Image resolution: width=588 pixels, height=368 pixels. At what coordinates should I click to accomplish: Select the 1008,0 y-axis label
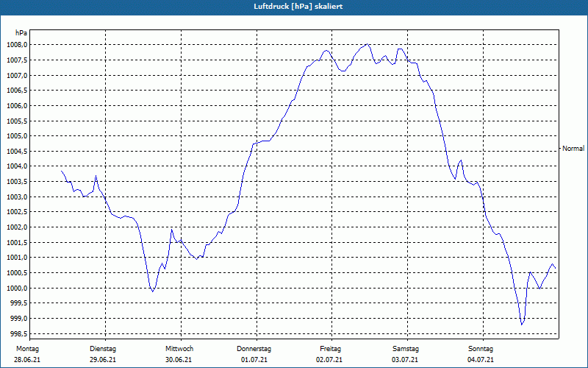click(x=17, y=45)
